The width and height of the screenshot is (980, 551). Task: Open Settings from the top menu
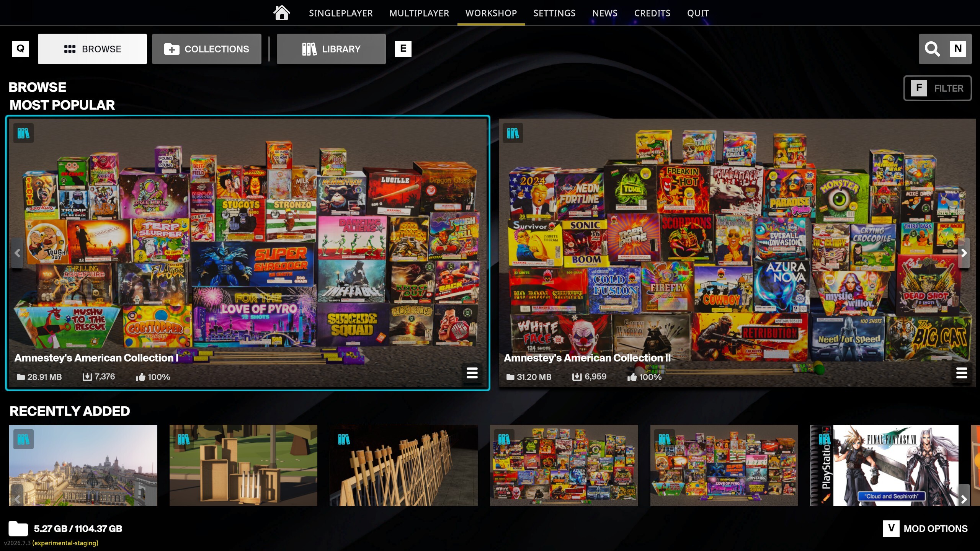tap(554, 13)
